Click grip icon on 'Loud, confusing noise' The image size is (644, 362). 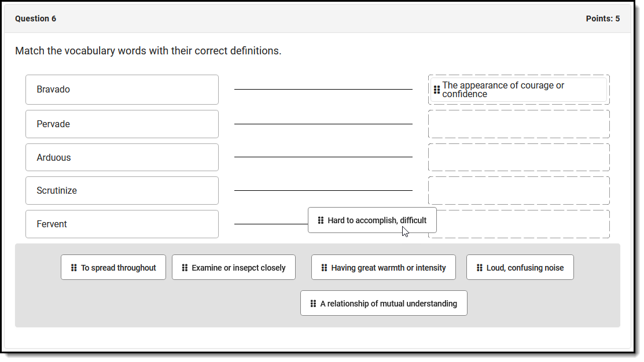[x=479, y=268]
